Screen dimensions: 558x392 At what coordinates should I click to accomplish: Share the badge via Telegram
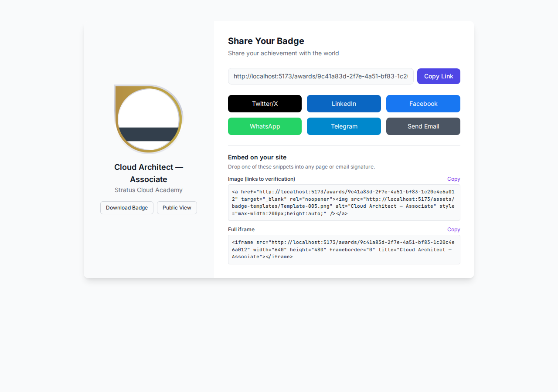(x=344, y=126)
